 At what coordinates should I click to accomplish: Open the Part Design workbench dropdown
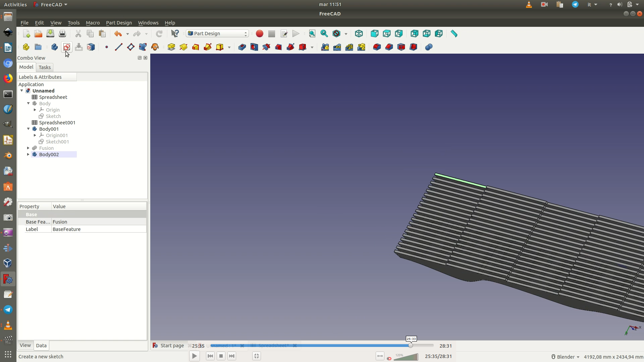tap(217, 34)
